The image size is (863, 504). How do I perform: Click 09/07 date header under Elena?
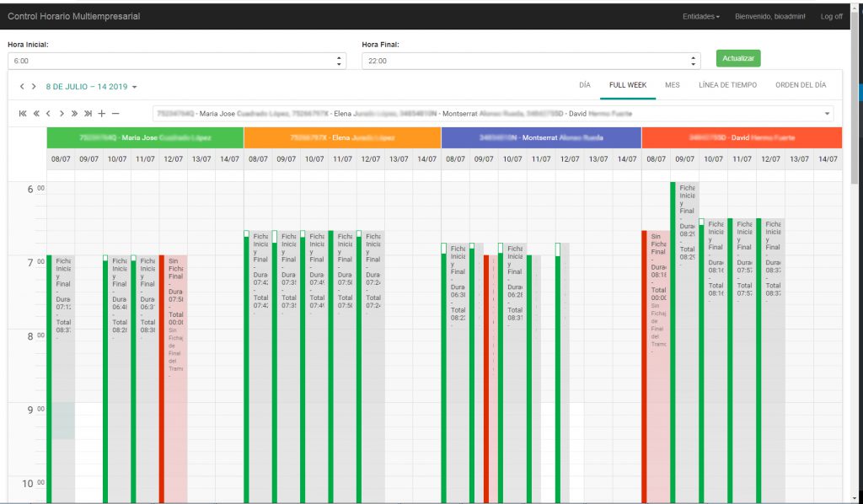pos(287,159)
